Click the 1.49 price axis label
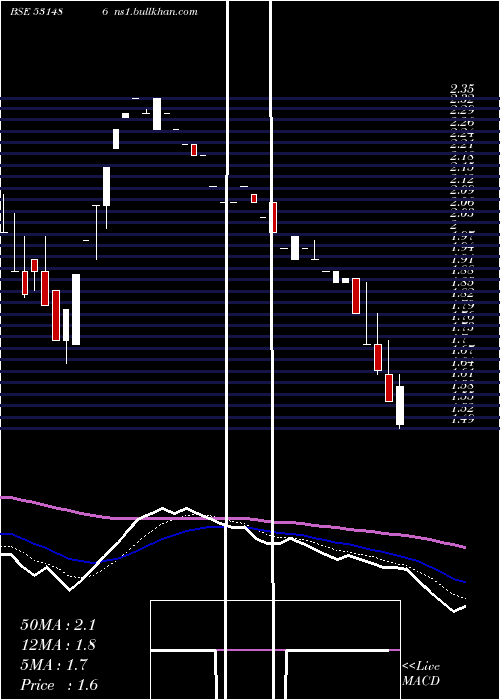The image size is (500, 700). pyautogui.click(x=462, y=420)
